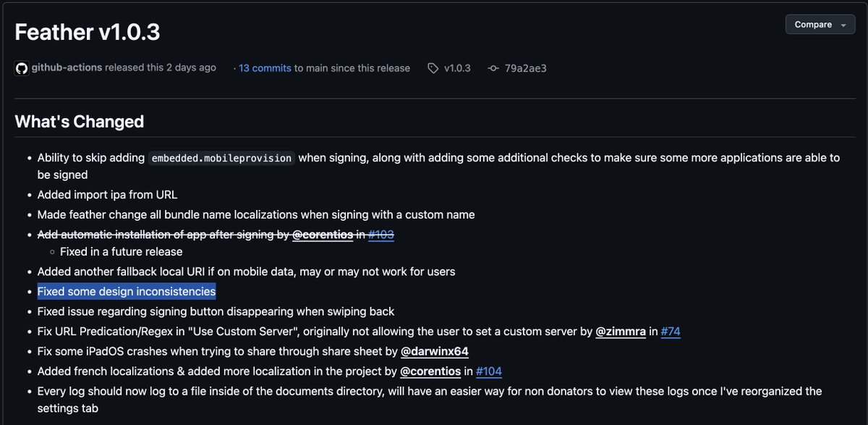868x425 pixels.
Task: Open the @darwinx64 user mention
Action: pyautogui.click(x=434, y=352)
